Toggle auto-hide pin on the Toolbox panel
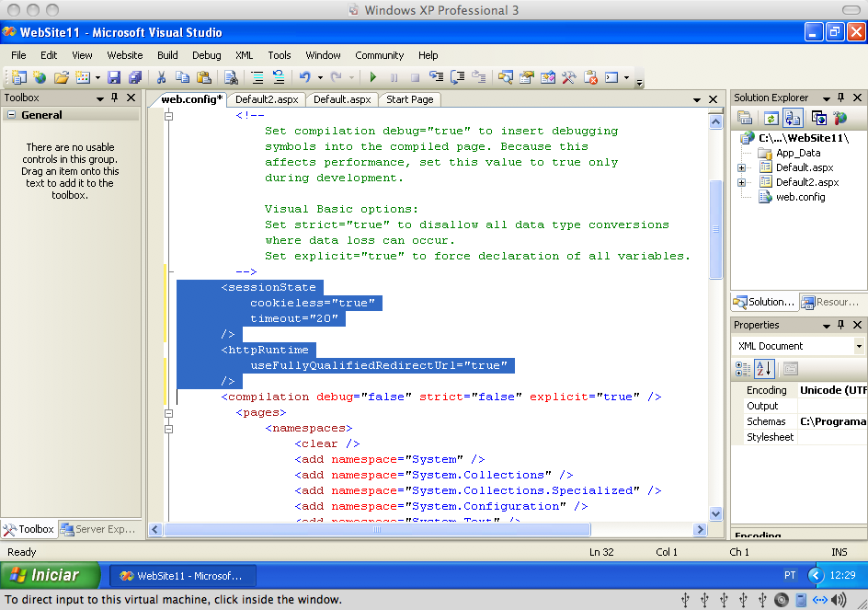Image resolution: width=868 pixels, height=610 pixels. tap(115, 98)
